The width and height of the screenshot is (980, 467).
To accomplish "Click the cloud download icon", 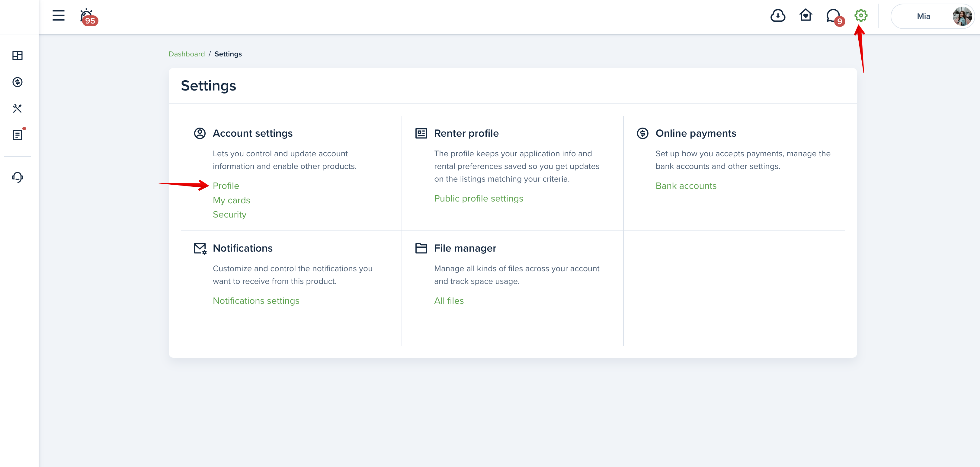I will click(x=778, y=16).
